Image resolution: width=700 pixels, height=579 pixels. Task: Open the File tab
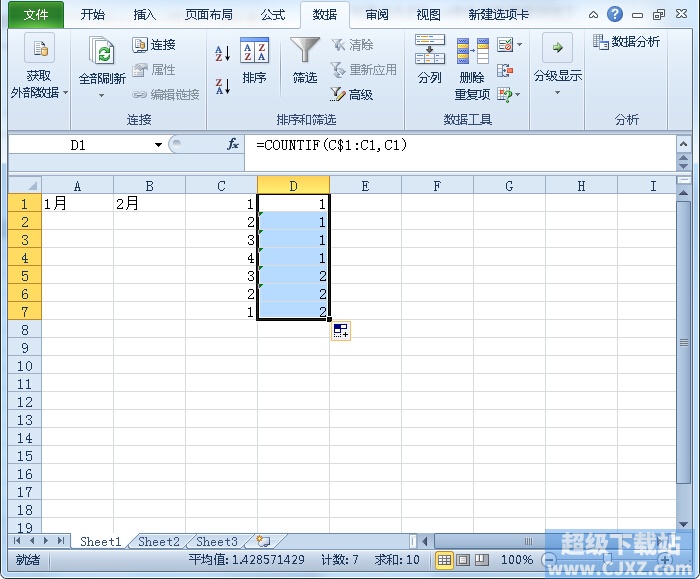pos(36,15)
